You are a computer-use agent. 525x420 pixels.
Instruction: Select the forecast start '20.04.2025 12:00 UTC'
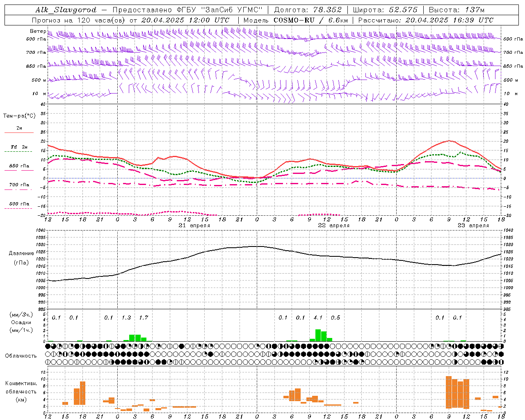click(185, 20)
